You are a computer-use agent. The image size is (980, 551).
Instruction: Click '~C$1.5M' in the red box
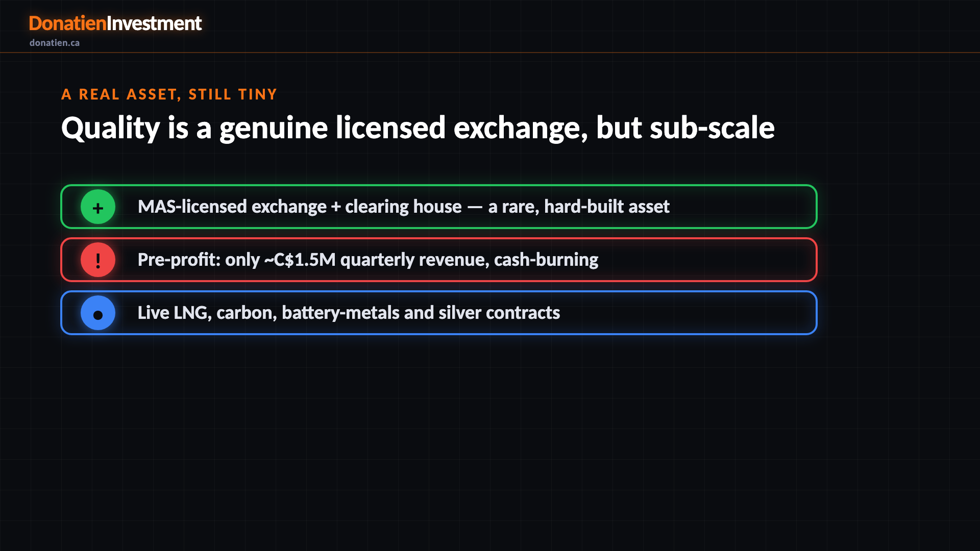point(300,260)
